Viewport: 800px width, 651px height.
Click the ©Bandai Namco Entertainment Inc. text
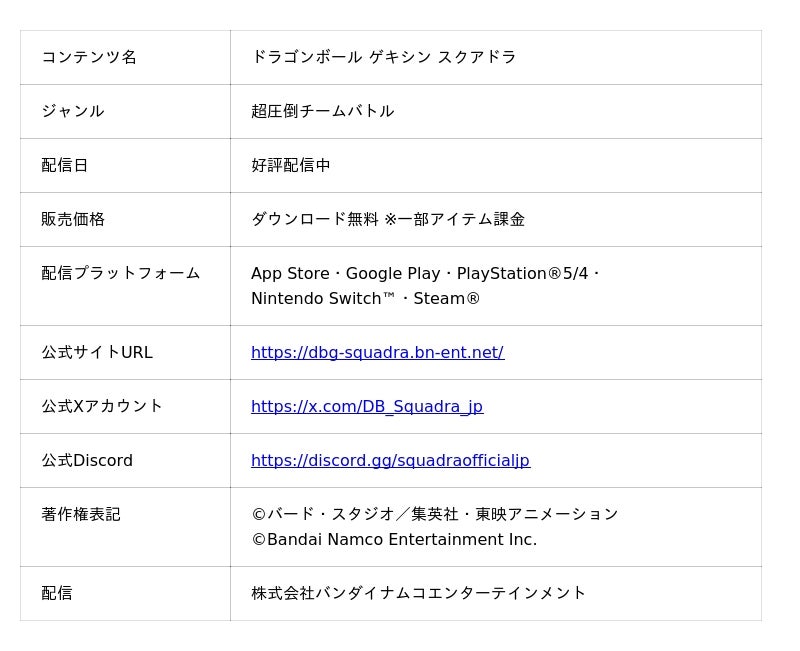(394, 540)
